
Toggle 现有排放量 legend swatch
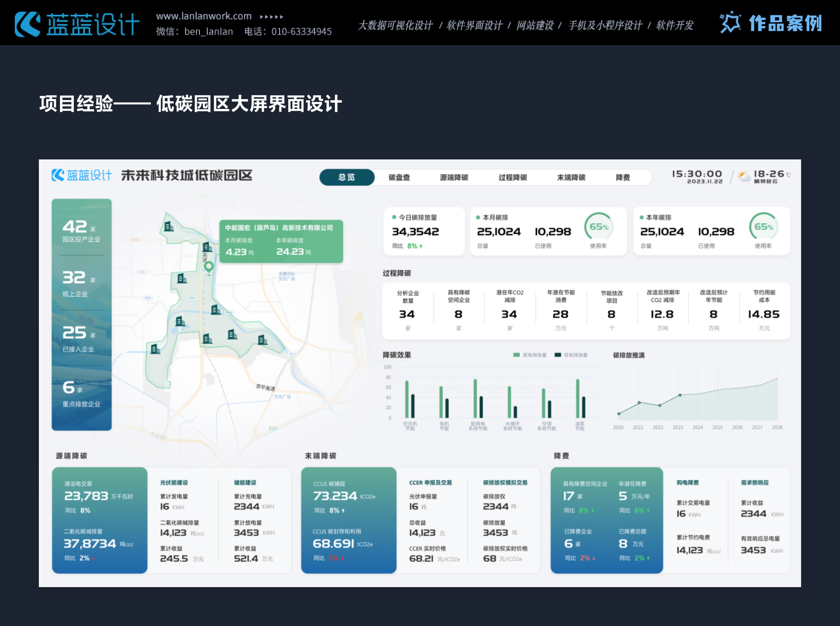click(x=558, y=355)
